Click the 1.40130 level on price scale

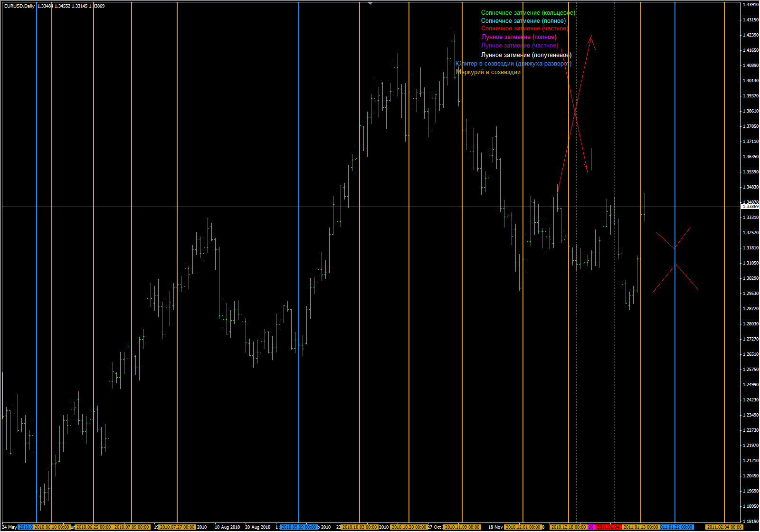[750, 81]
